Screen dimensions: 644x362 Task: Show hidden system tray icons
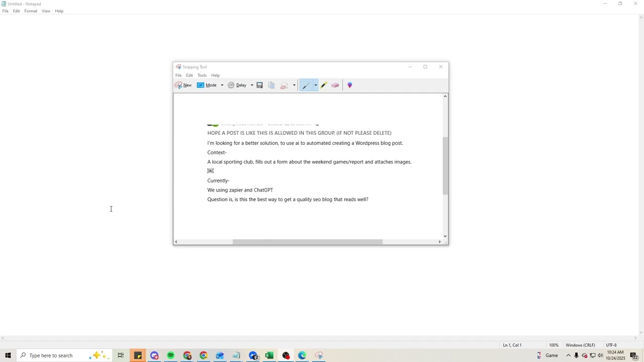569,355
